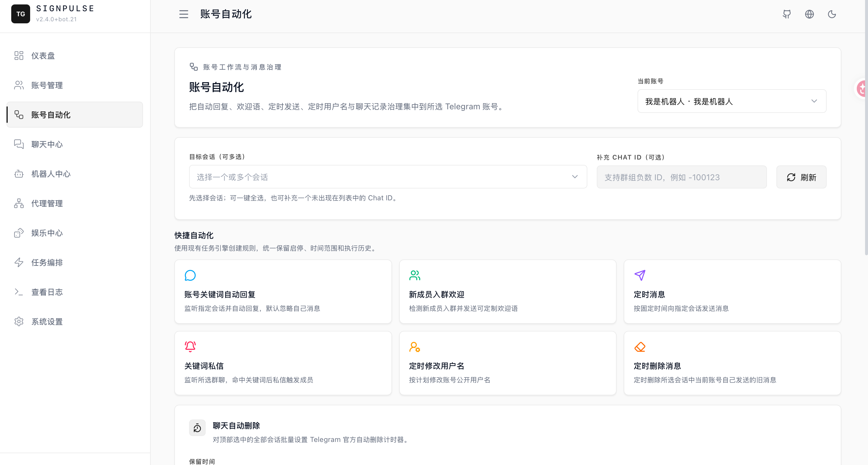Navigate to 聊天中心
Image resolution: width=868 pixels, height=465 pixels.
74,144
